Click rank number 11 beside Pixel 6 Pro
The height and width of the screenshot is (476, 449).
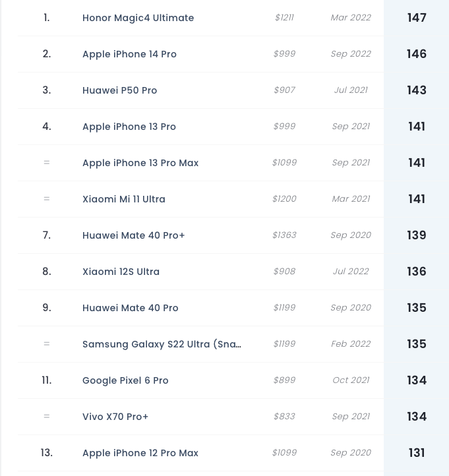(46, 380)
